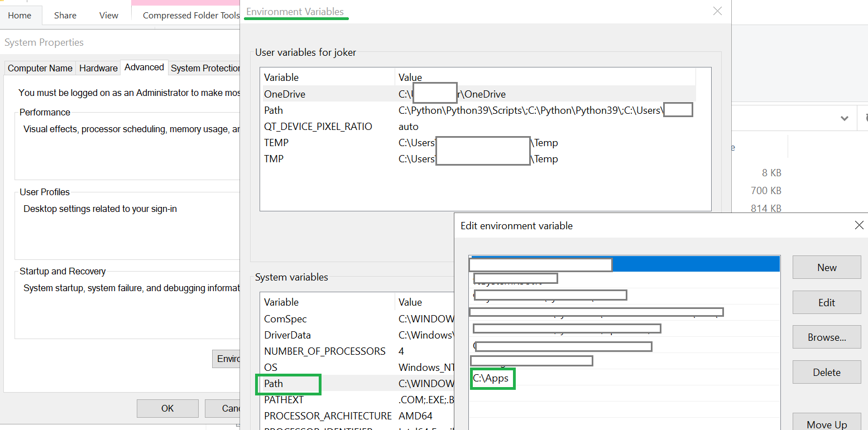Close the Edit environment variable dialog
This screenshot has width=868, height=430.
859,225
